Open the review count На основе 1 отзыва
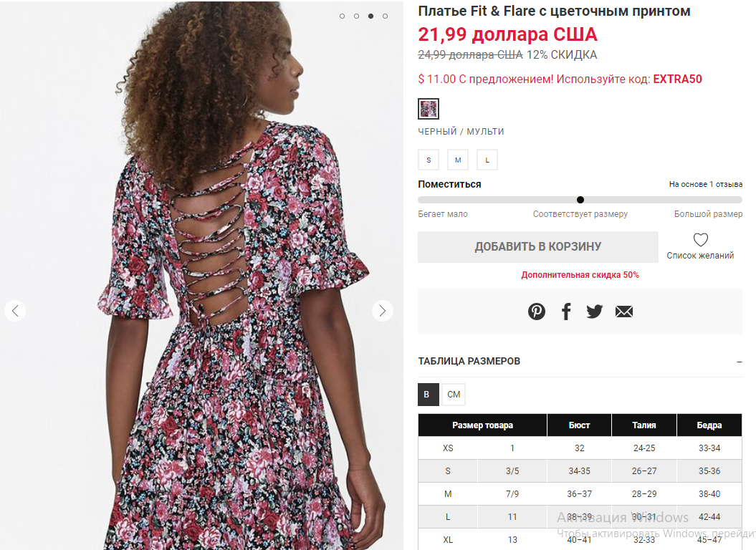The image size is (756, 550). point(705,184)
